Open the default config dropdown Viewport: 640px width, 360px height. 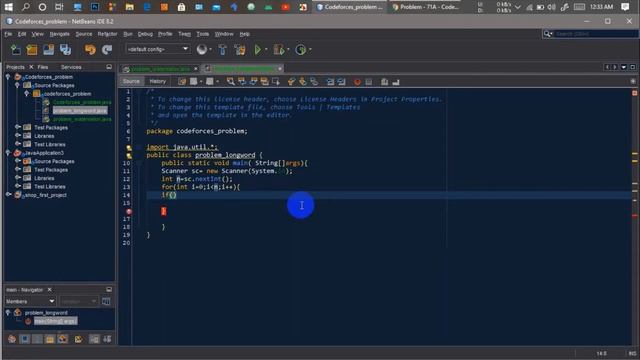click(x=158, y=49)
